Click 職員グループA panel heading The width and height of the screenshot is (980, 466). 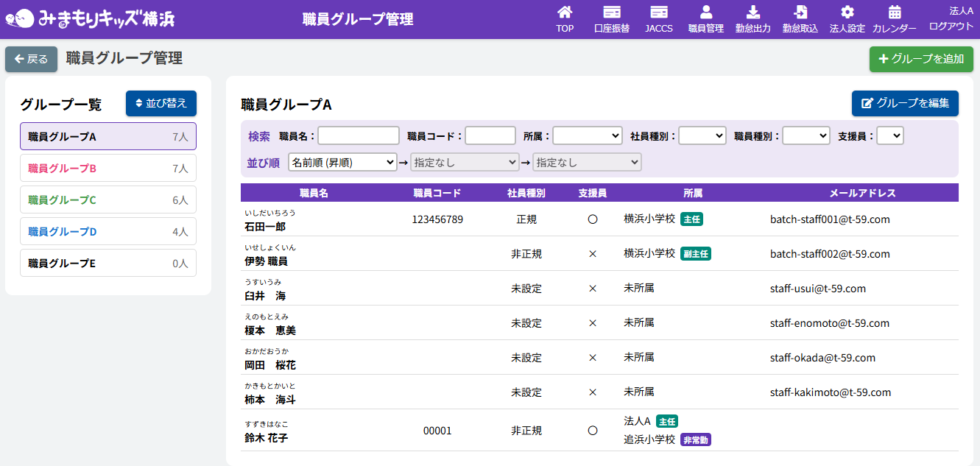[286, 105]
